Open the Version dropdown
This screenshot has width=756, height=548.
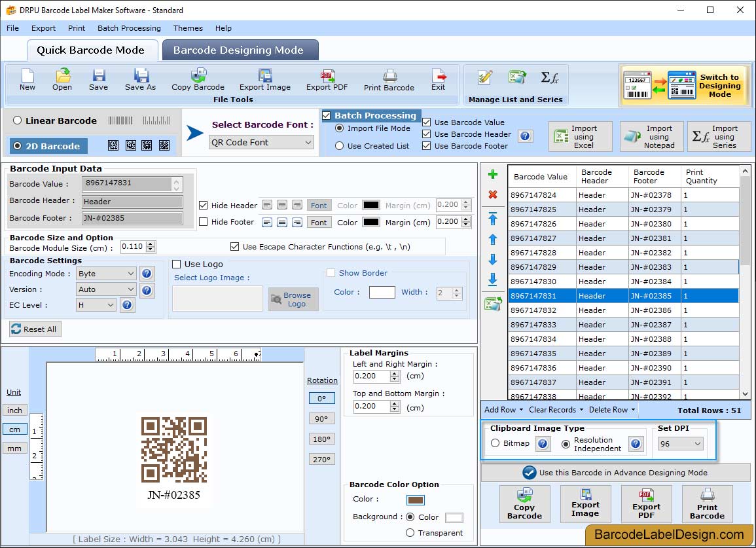click(x=107, y=289)
